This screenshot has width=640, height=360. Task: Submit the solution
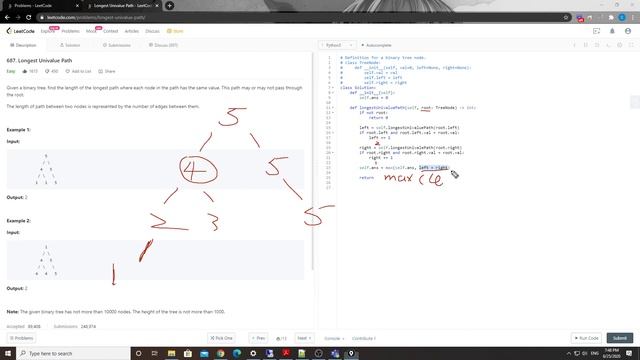[x=620, y=338]
